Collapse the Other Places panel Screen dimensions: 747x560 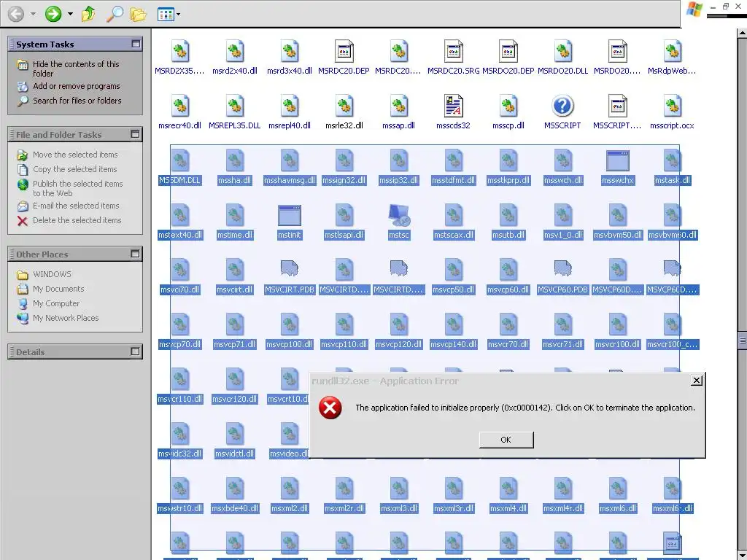click(135, 254)
